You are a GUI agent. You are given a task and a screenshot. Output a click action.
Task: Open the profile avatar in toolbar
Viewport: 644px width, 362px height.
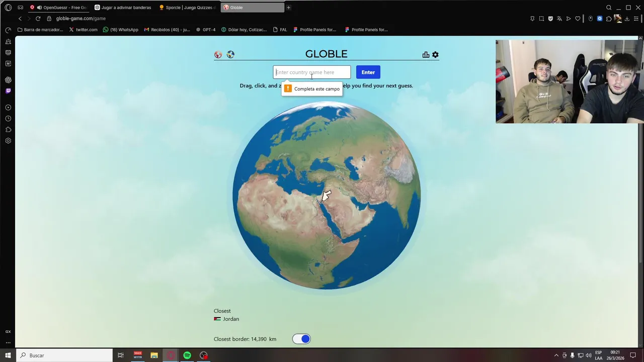pos(618,19)
